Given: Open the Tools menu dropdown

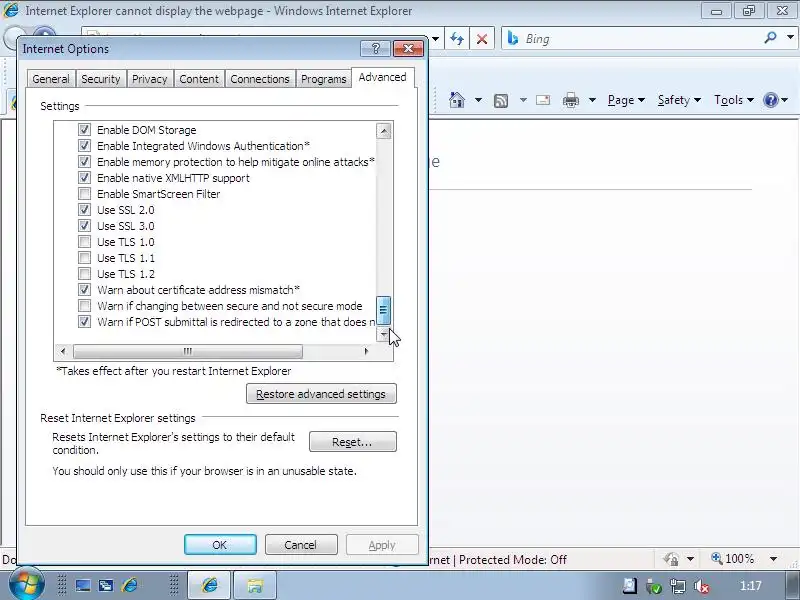Looking at the screenshot, I should click(x=734, y=100).
